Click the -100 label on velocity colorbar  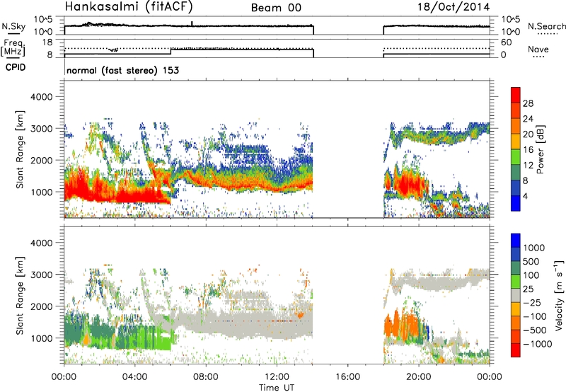(535, 316)
